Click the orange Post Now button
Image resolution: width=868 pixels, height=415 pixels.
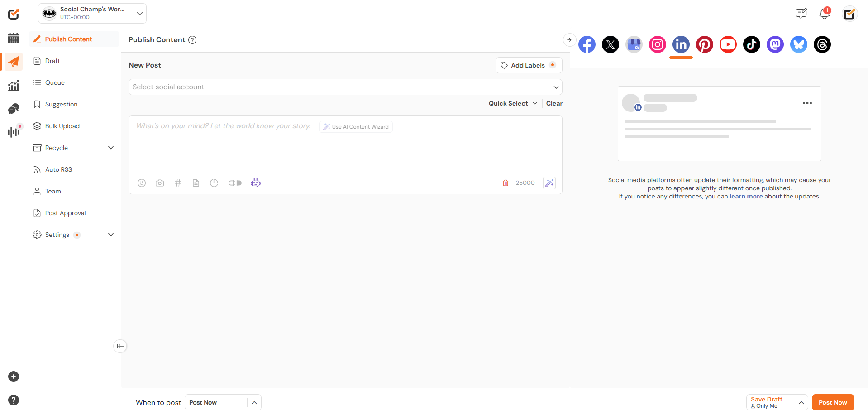tap(833, 402)
